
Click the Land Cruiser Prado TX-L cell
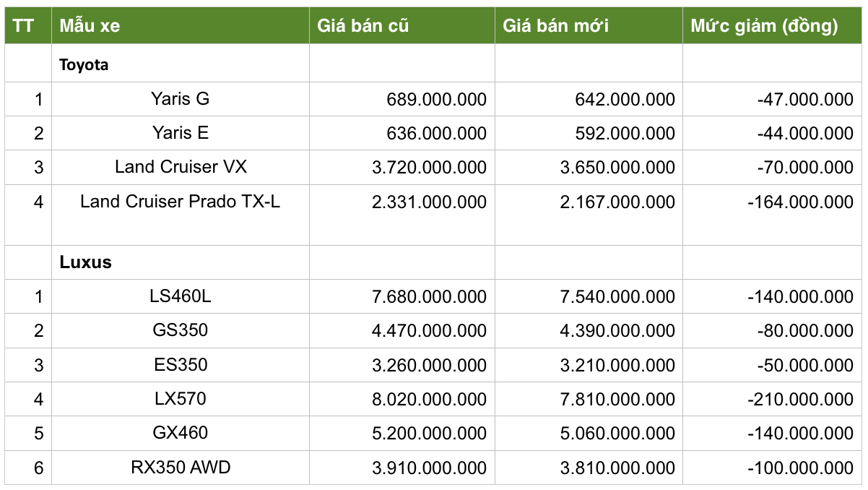pos(181,202)
